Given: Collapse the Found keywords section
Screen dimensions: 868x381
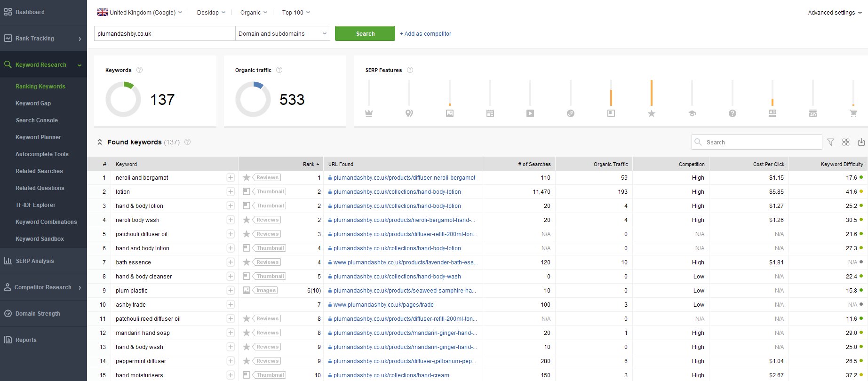Looking at the screenshot, I should click(100, 142).
